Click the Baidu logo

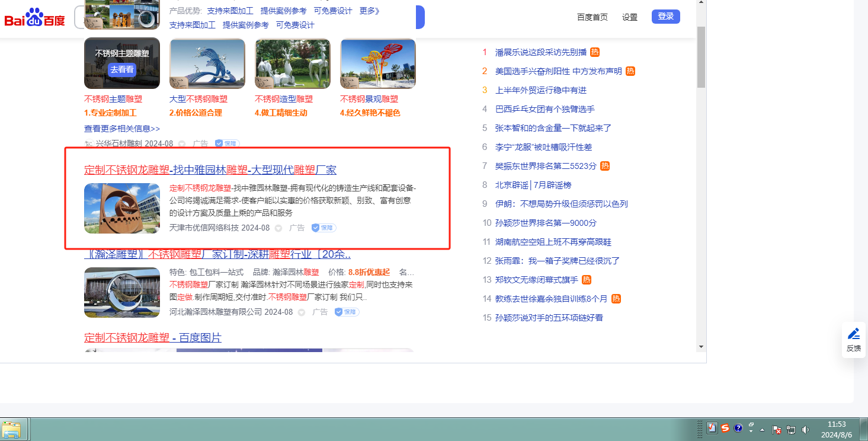(35, 18)
